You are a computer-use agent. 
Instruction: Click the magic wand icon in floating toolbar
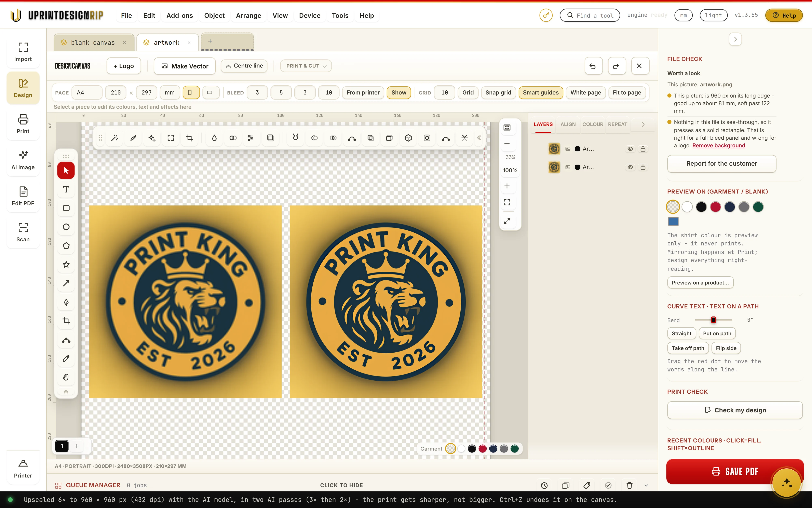tap(115, 138)
